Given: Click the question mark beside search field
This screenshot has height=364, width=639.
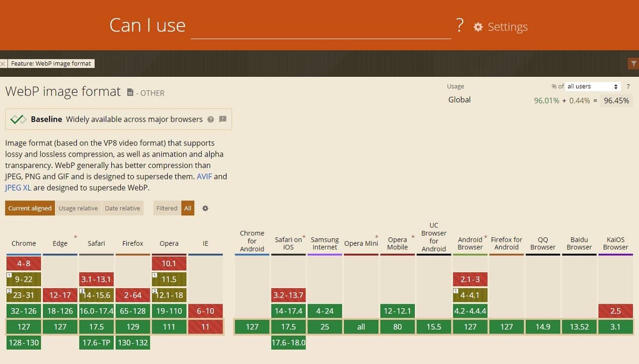Looking at the screenshot, I should pos(460,25).
